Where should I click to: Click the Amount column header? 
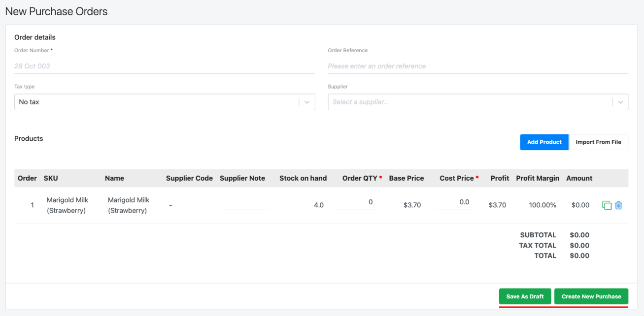(x=579, y=178)
